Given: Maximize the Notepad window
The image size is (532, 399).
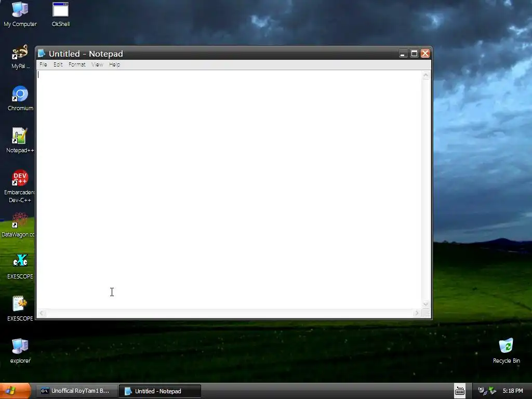Looking at the screenshot, I should (414, 54).
